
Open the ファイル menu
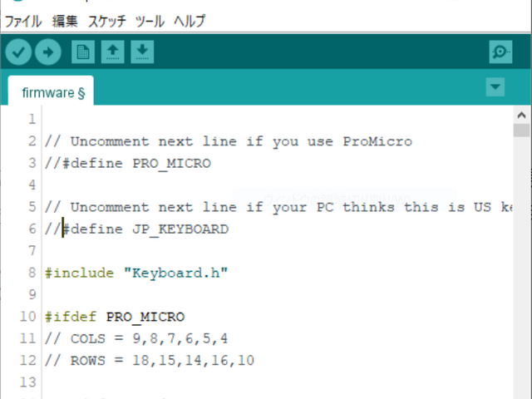(23, 22)
